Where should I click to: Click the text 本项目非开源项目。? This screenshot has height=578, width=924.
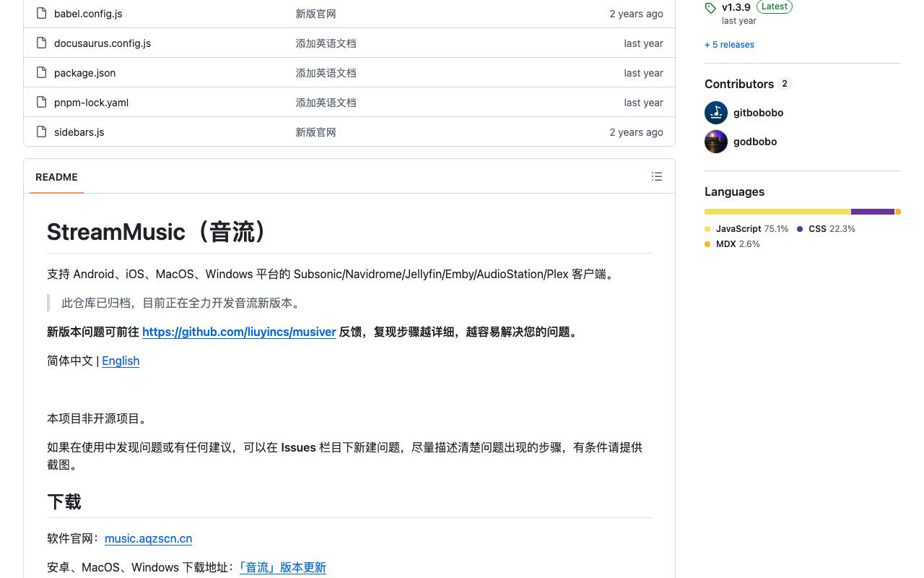coord(99,419)
